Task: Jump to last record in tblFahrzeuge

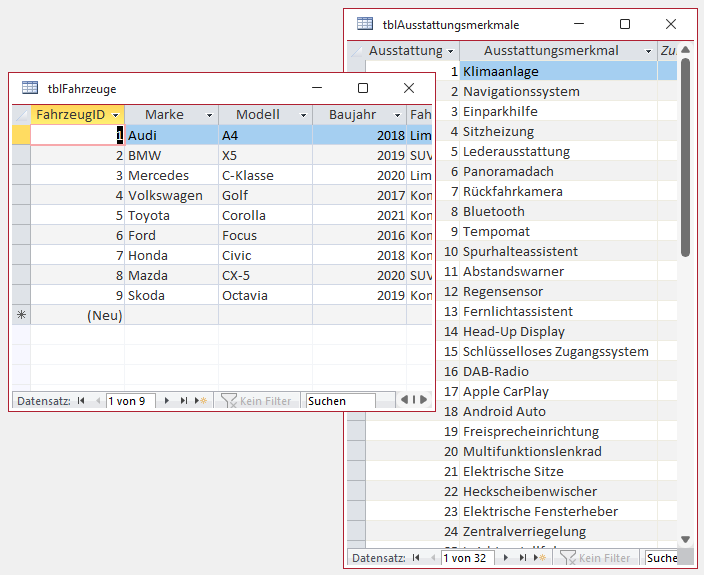Action: pos(184,401)
